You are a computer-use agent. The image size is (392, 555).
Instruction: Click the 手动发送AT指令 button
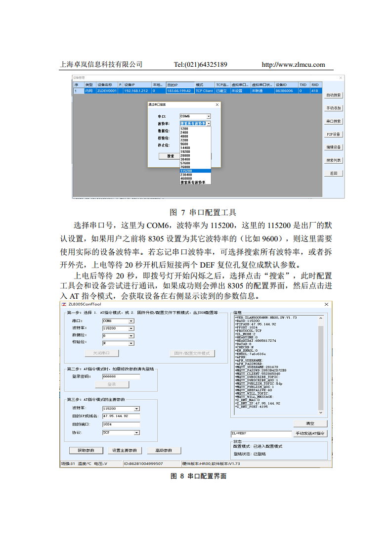(x=310, y=434)
